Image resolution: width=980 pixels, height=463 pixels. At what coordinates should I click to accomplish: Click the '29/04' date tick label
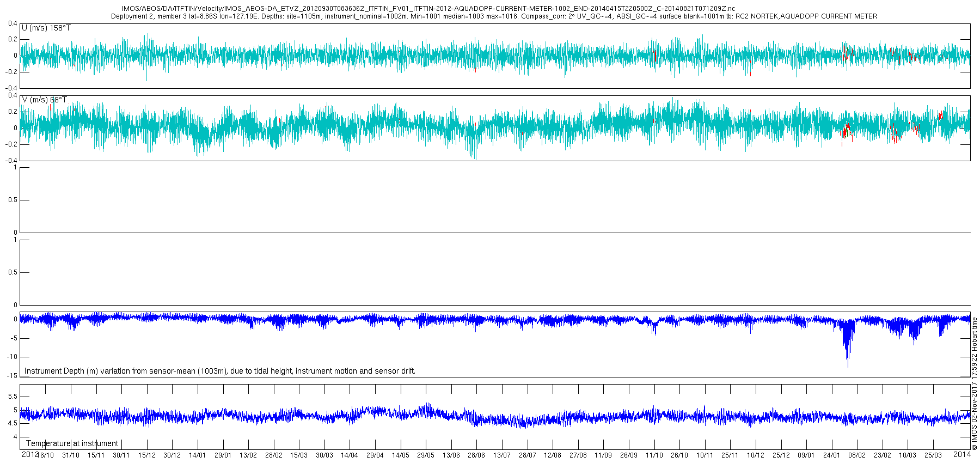tap(375, 455)
